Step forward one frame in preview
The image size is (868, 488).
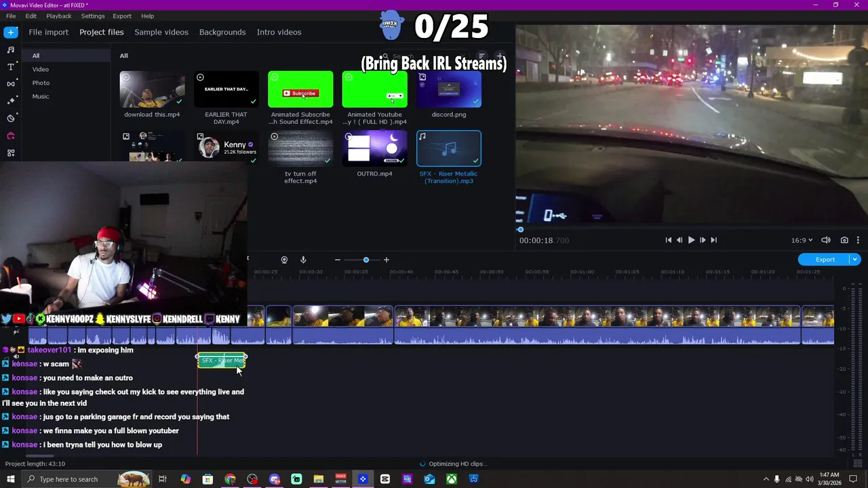[703, 240]
